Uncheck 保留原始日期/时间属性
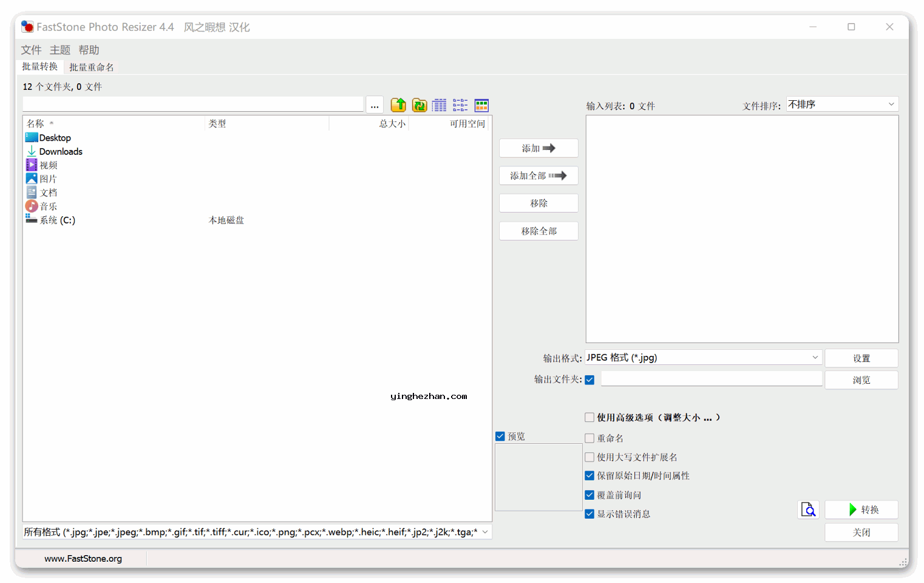The width and height of the screenshot is (924, 583). pyautogui.click(x=589, y=476)
